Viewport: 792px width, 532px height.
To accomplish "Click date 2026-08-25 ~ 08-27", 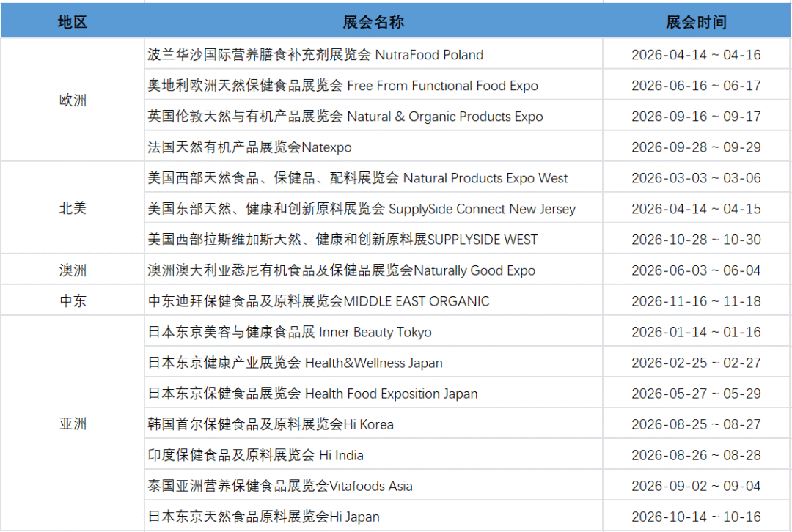I will coord(696,424).
